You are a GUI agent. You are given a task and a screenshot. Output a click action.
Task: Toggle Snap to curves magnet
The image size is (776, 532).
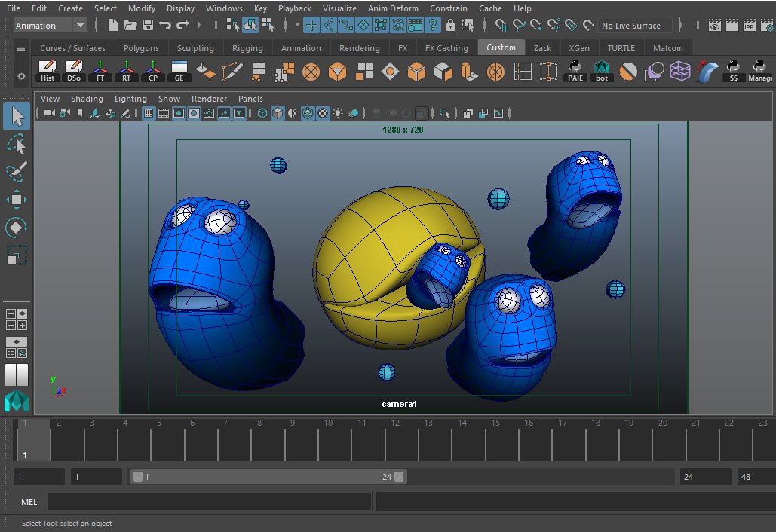pos(519,25)
